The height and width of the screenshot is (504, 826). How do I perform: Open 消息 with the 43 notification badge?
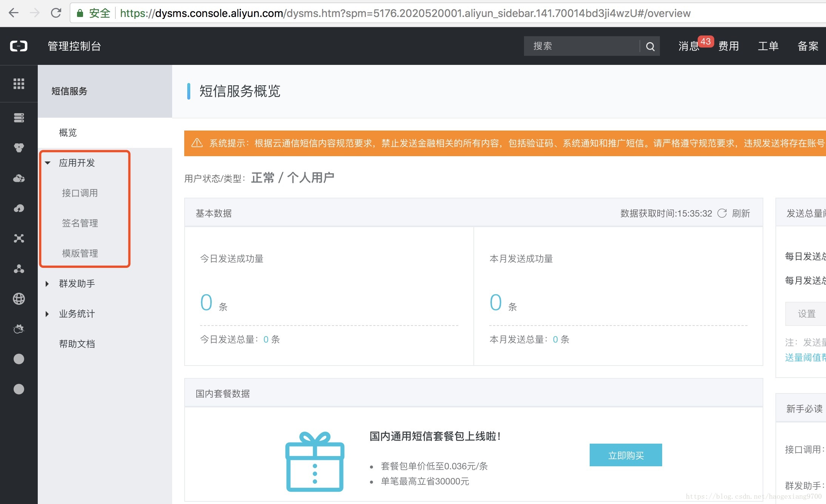tap(688, 46)
